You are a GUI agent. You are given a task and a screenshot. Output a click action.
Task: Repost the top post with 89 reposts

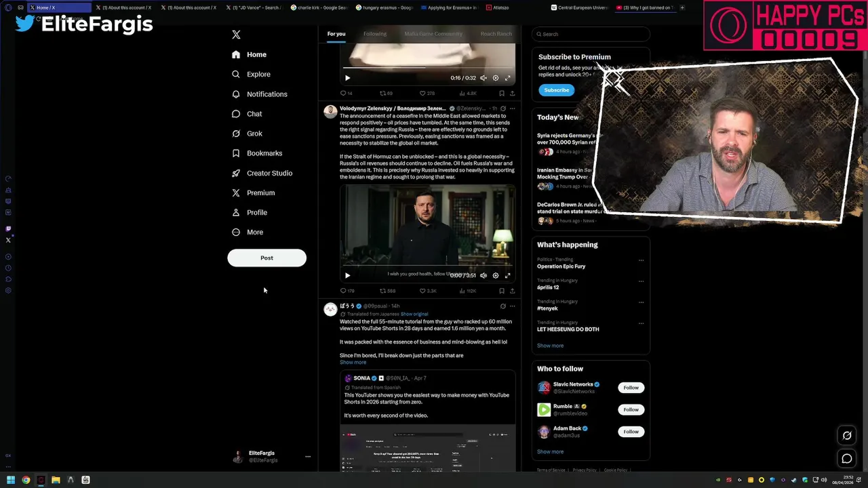[x=387, y=94]
